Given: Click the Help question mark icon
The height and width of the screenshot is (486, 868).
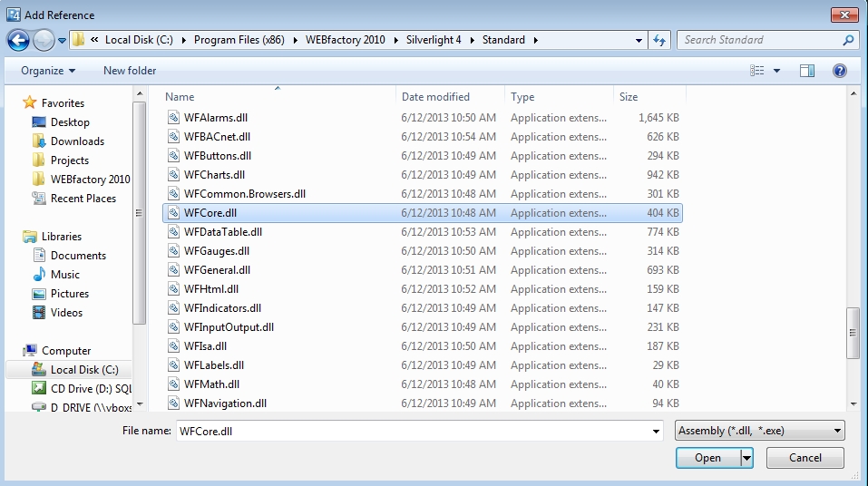Looking at the screenshot, I should point(839,71).
